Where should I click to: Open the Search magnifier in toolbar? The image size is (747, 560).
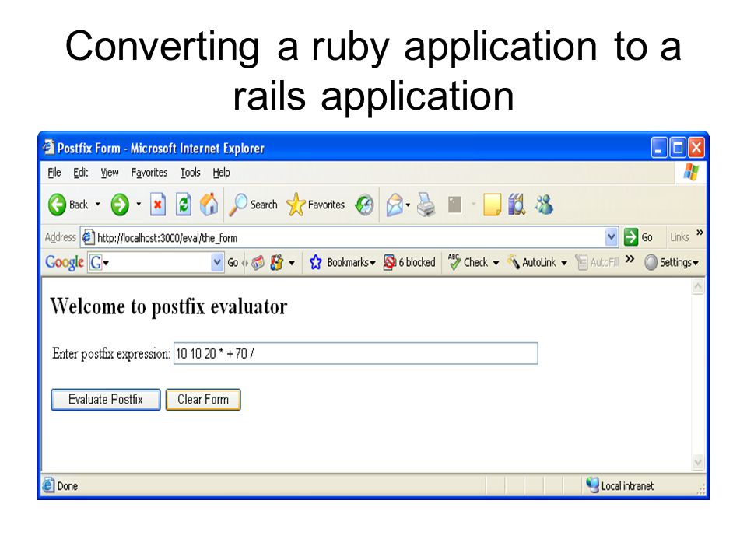click(x=238, y=205)
